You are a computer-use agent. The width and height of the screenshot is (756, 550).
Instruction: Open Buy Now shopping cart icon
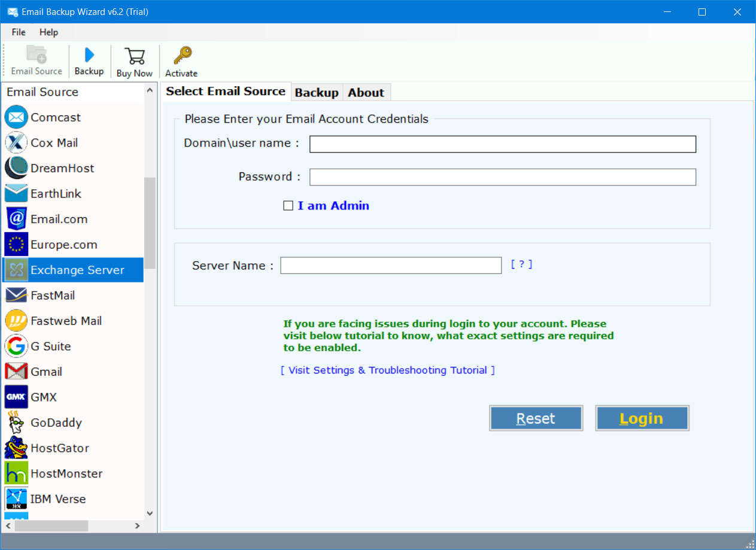click(134, 56)
